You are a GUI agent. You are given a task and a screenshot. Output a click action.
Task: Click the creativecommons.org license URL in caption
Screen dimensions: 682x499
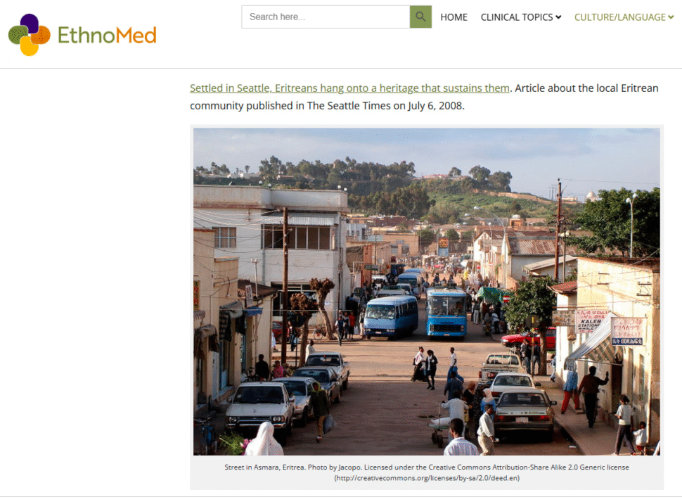[x=427, y=478]
